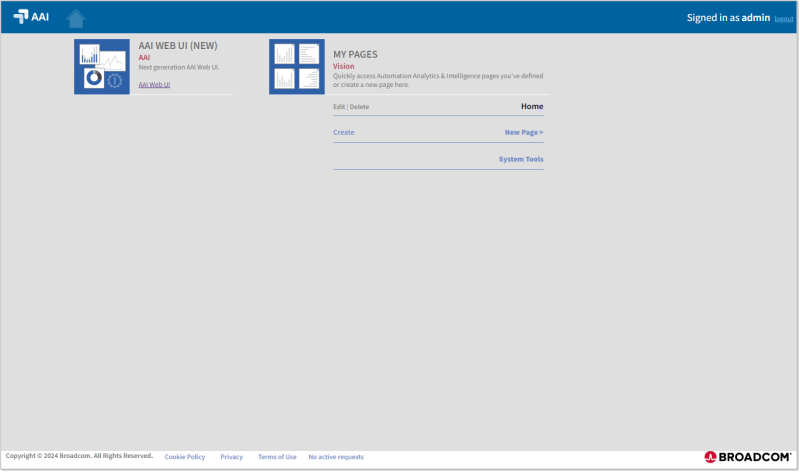Open System Tools
The image size is (800, 472).
click(521, 159)
